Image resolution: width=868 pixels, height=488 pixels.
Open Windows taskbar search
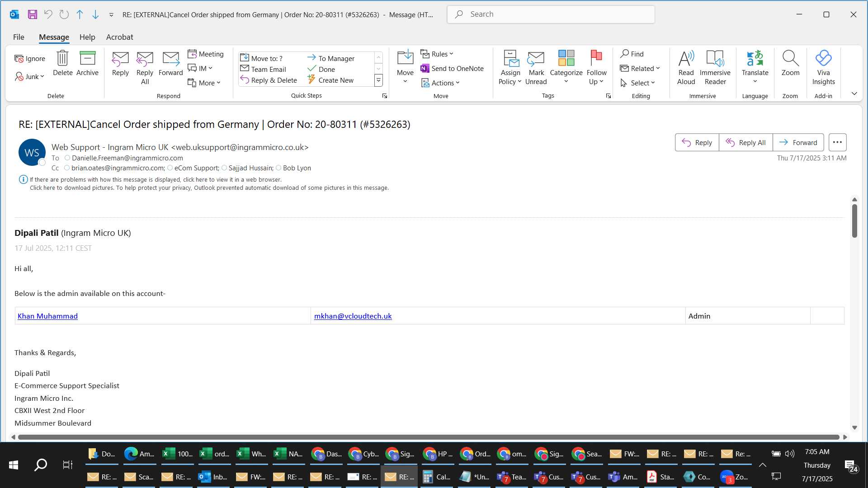[41, 465]
